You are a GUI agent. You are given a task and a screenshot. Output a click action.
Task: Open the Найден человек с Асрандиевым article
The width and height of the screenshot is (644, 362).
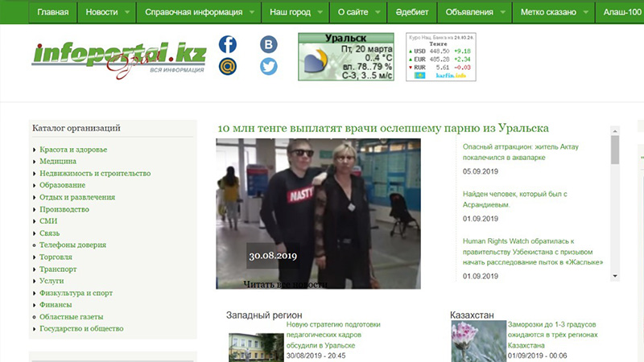pyautogui.click(x=514, y=199)
